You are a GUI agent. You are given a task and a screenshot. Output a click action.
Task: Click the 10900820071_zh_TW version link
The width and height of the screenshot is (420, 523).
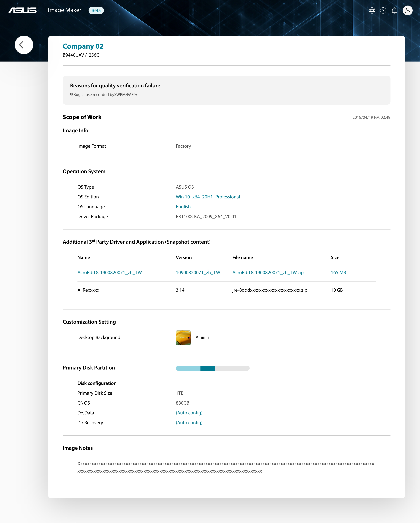click(x=198, y=272)
